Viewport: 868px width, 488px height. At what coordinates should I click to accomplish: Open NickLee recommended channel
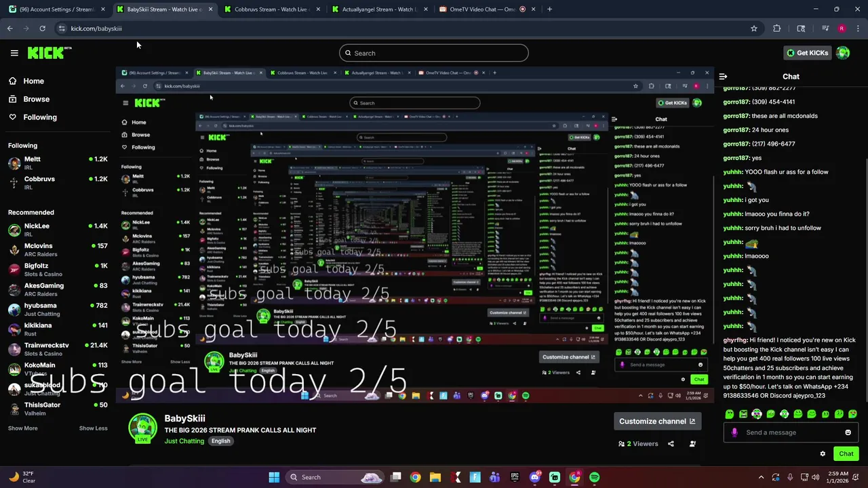point(58,229)
